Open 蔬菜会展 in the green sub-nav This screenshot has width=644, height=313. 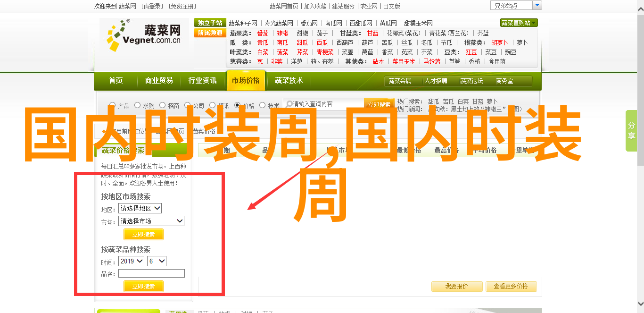400,81
